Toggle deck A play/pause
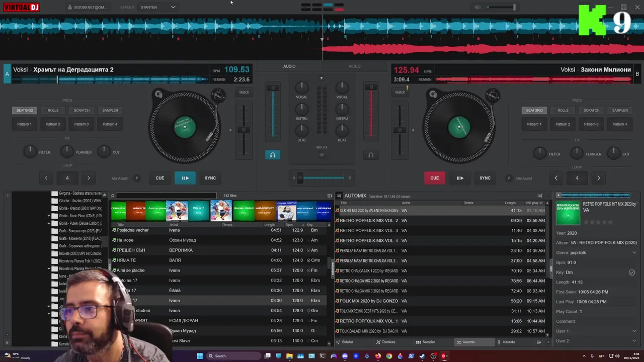Screen dimensions: 644x362 coord(185,178)
